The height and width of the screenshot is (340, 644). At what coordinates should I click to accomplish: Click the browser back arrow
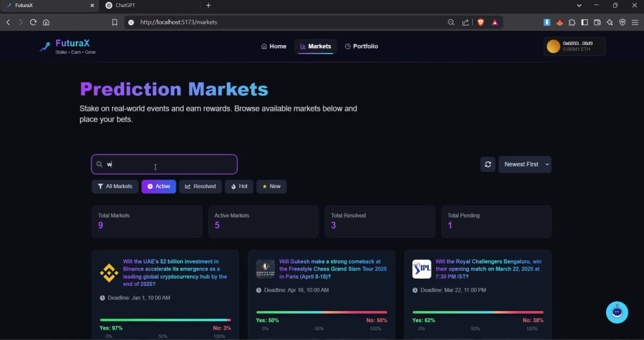click(x=8, y=22)
